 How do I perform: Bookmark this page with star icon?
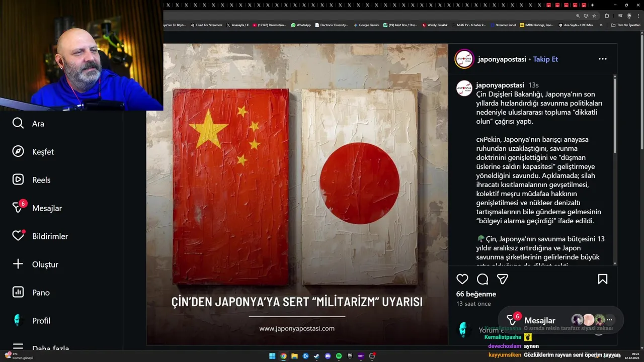(x=594, y=16)
